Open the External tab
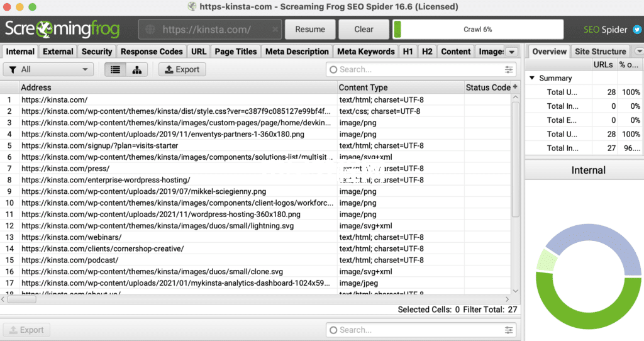Image resolution: width=644 pixels, height=341 pixels. pyautogui.click(x=58, y=52)
